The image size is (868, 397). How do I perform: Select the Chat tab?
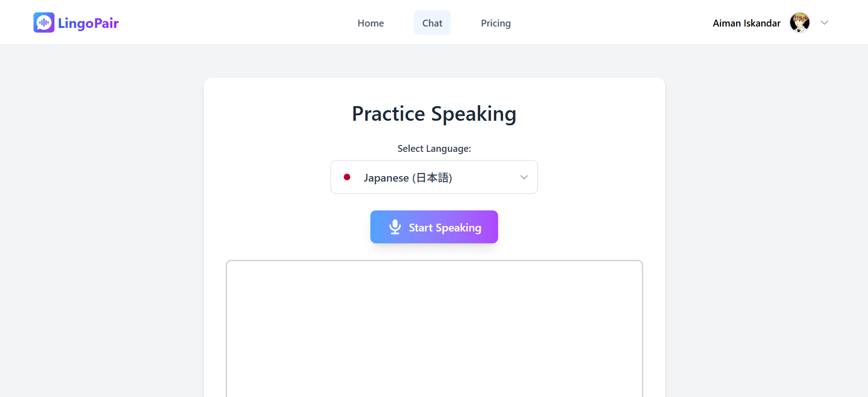432,23
